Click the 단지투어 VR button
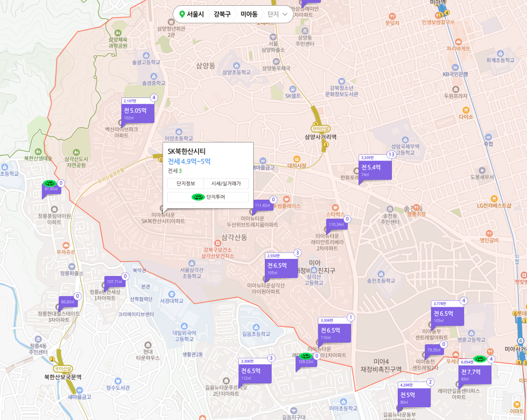Viewport: 527px width, 420px height. 208,197
